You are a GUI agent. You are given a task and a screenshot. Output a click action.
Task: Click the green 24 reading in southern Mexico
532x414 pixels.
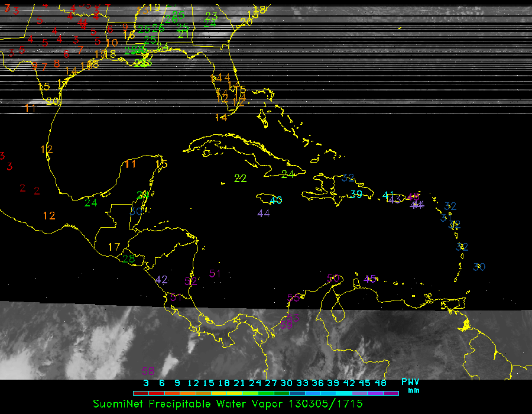coord(90,202)
